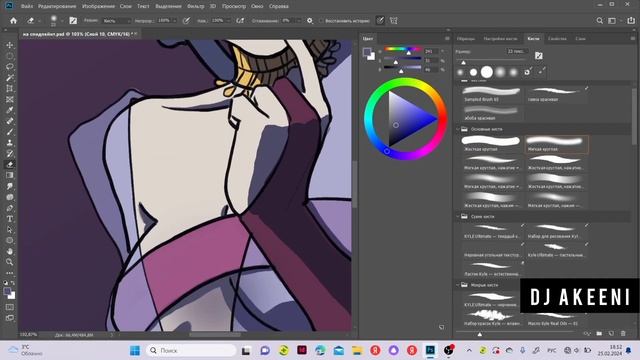Open the Opacity percentage dropdown
Screen dimensions: 640x360
tap(175, 20)
